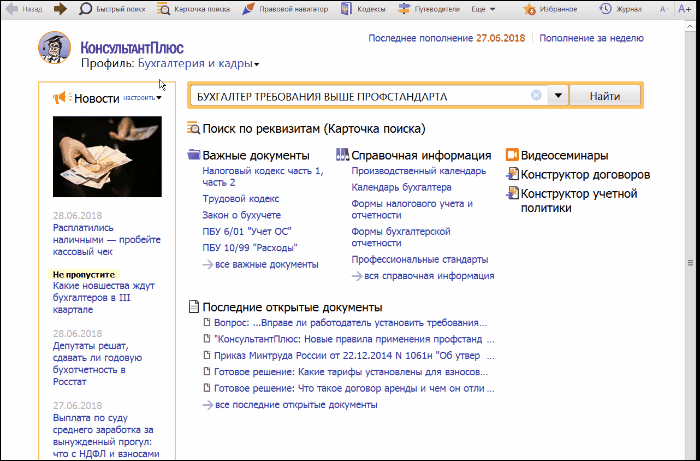This screenshot has width=700, height=461.
Task: Click the vertical scrollbar grip
Action: (x=690, y=263)
